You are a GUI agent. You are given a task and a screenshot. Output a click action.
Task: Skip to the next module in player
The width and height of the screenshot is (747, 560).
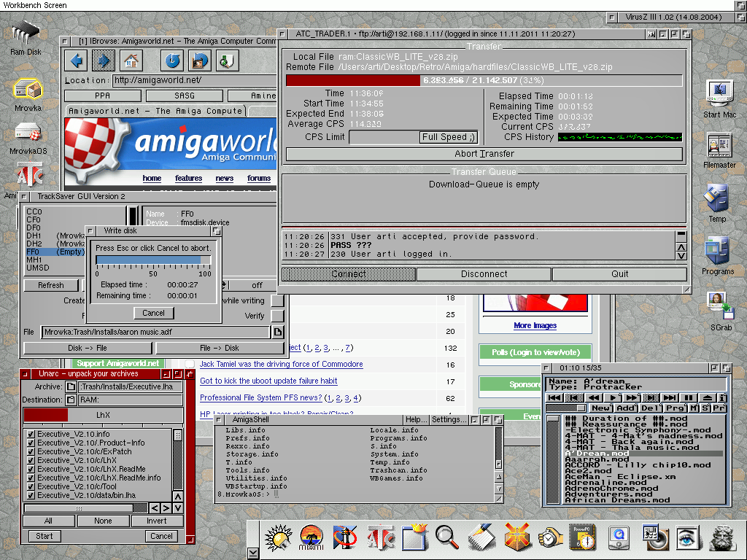(670, 397)
